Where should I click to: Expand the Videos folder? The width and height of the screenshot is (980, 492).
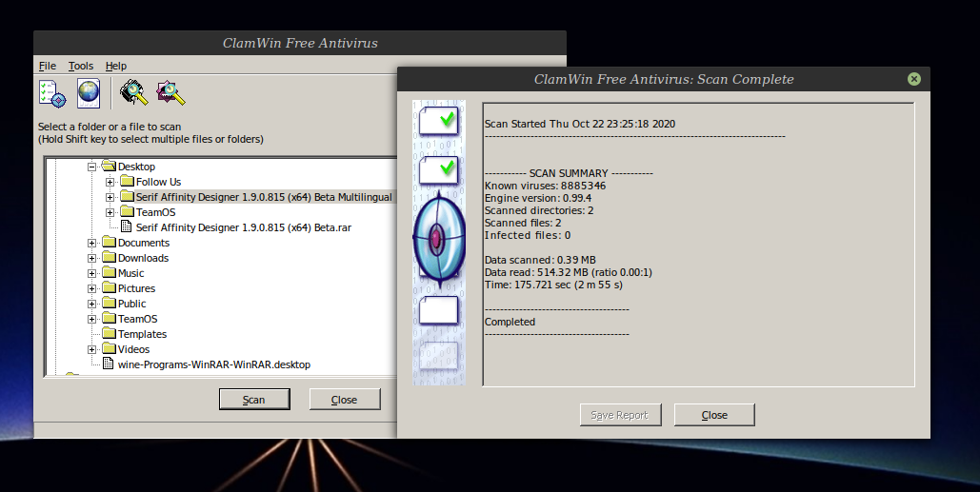91,349
